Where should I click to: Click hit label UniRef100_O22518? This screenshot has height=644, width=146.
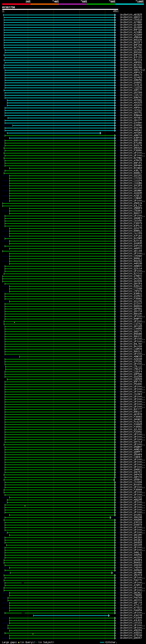coord(131,50)
